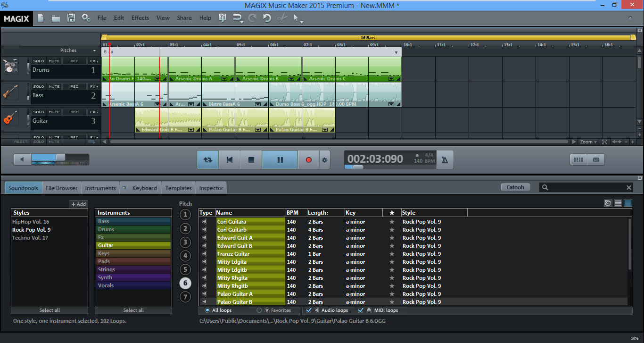
Task: Create a new project with the blank page icon
Action: click(41, 18)
